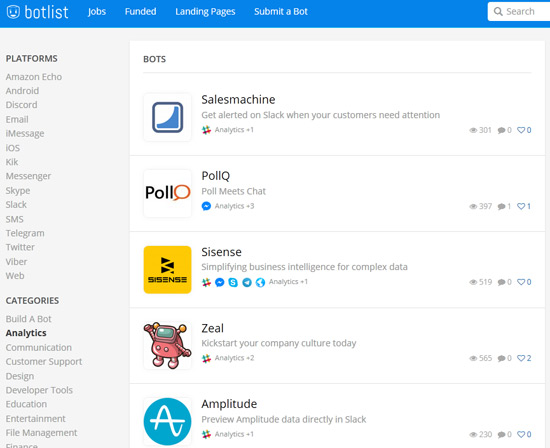This screenshot has width=550, height=448.
Task: Filter by iOS platform
Action: (13, 148)
